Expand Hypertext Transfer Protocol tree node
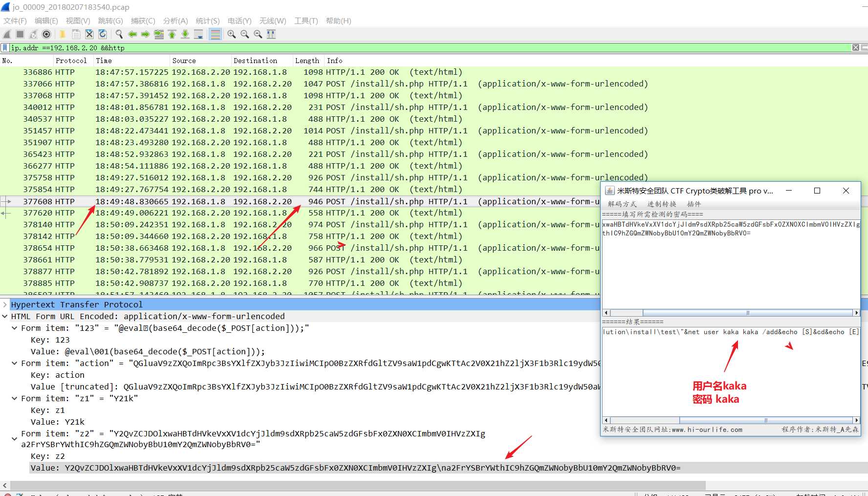The image size is (868, 496). coord(5,304)
